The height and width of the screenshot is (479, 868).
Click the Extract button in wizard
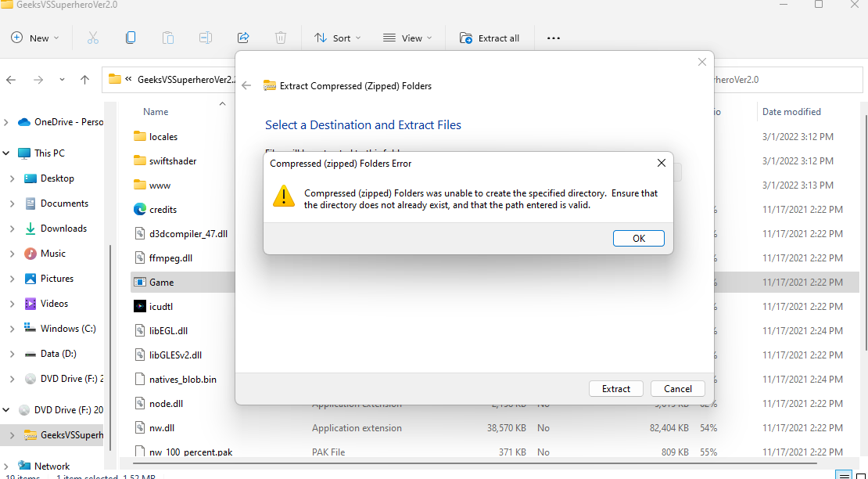coord(615,388)
